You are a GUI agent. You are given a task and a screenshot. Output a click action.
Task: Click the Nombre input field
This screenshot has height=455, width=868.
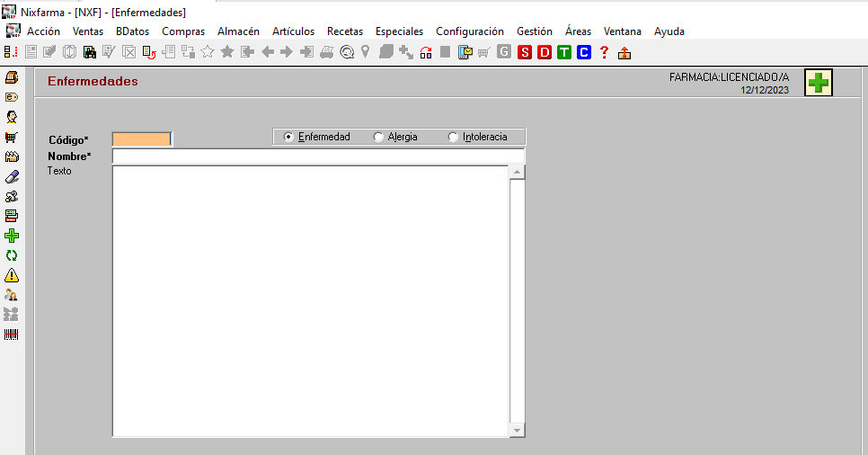pos(318,156)
